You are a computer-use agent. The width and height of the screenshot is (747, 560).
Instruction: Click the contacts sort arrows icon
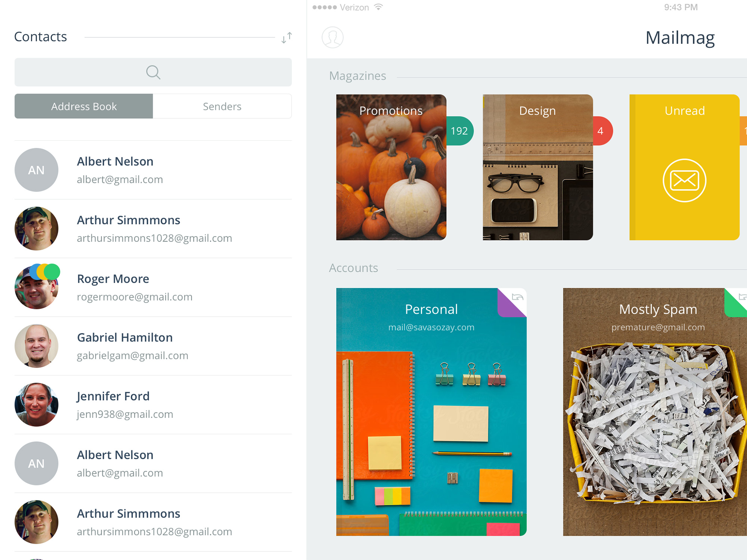coord(286,37)
